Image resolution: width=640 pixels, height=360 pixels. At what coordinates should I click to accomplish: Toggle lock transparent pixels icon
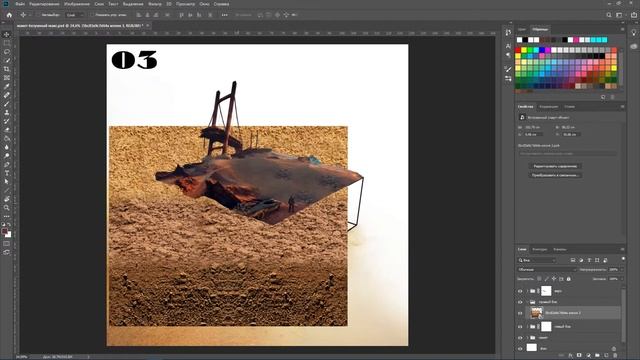click(539, 279)
